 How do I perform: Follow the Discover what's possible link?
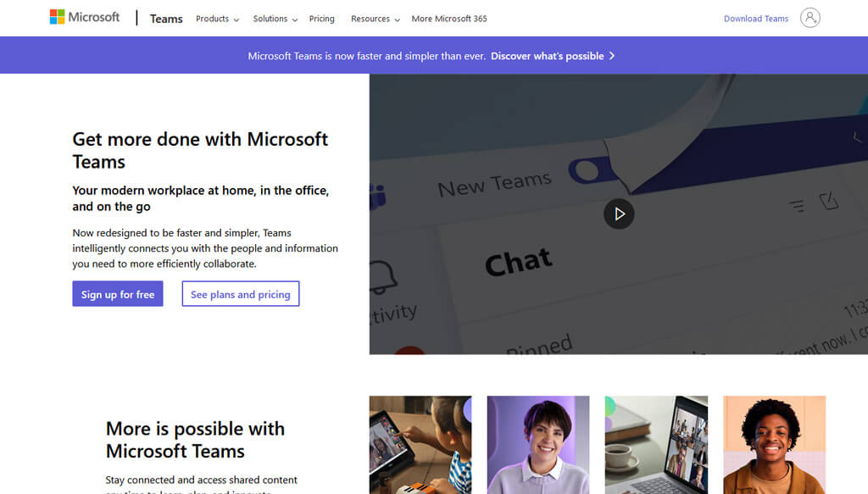click(x=547, y=56)
